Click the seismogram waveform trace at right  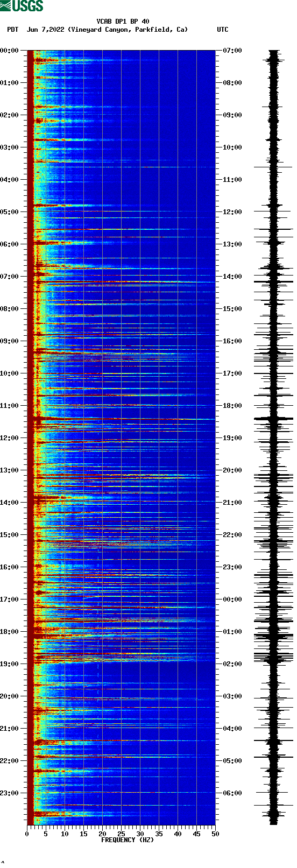pyautogui.click(x=274, y=437)
